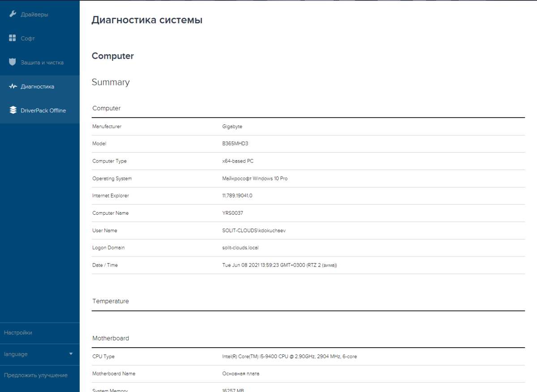Click the Operating System label
This screenshot has width=537, height=392.
click(112, 179)
